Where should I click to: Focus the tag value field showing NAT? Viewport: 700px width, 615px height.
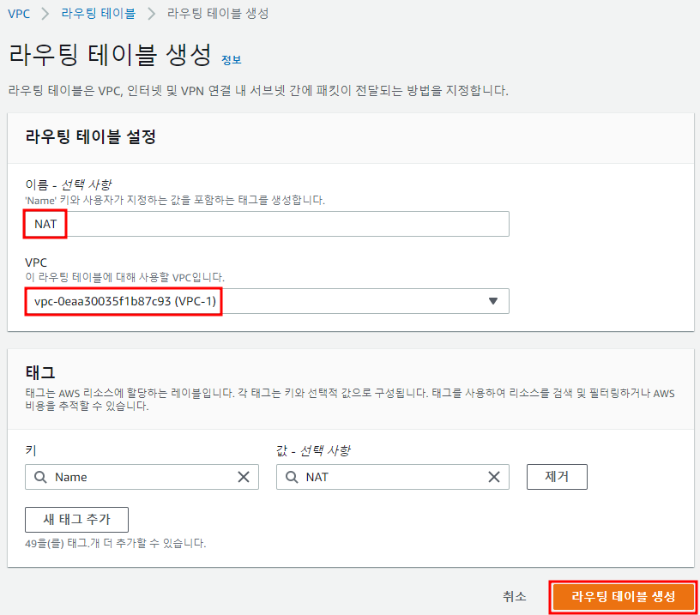pyautogui.click(x=393, y=477)
